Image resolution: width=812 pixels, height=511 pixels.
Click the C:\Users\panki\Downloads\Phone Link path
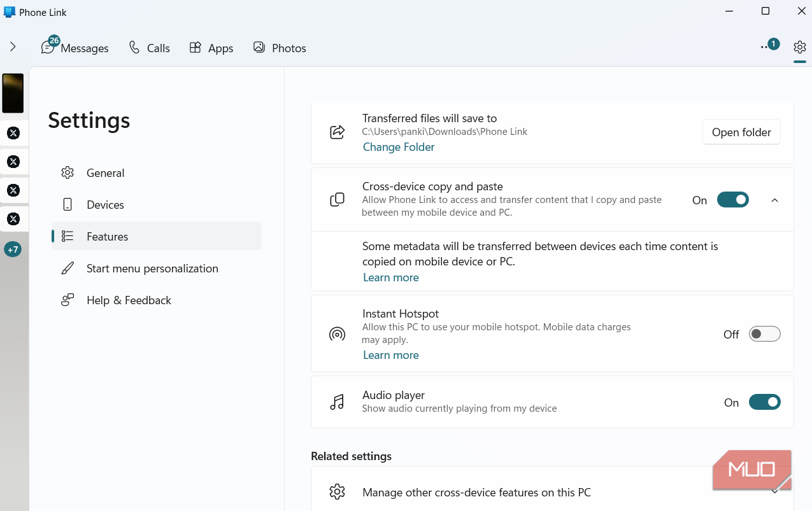tap(445, 132)
